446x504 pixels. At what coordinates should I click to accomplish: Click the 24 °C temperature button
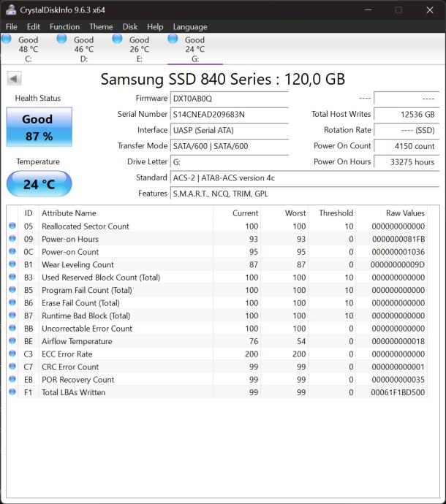click(x=39, y=184)
